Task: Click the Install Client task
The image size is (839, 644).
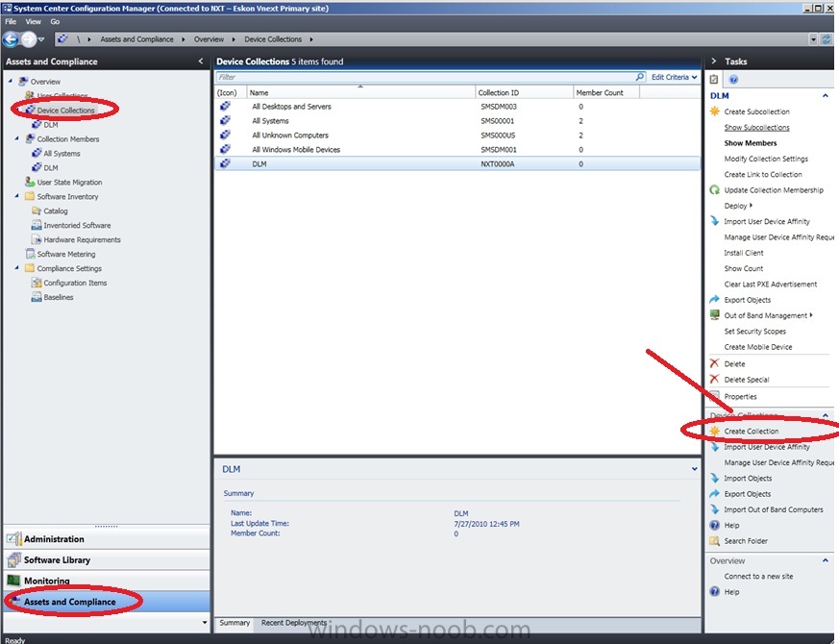Action: [x=743, y=253]
